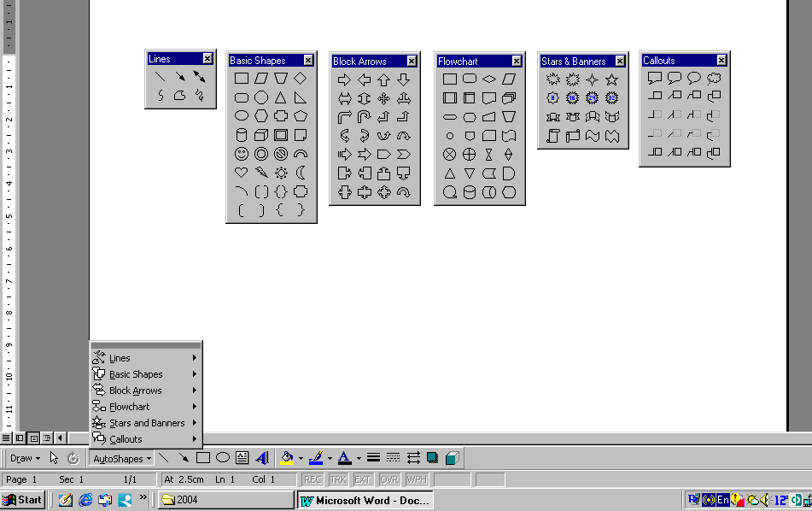
Task: Open the Font Color dropdown arrow
Action: click(x=359, y=458)
